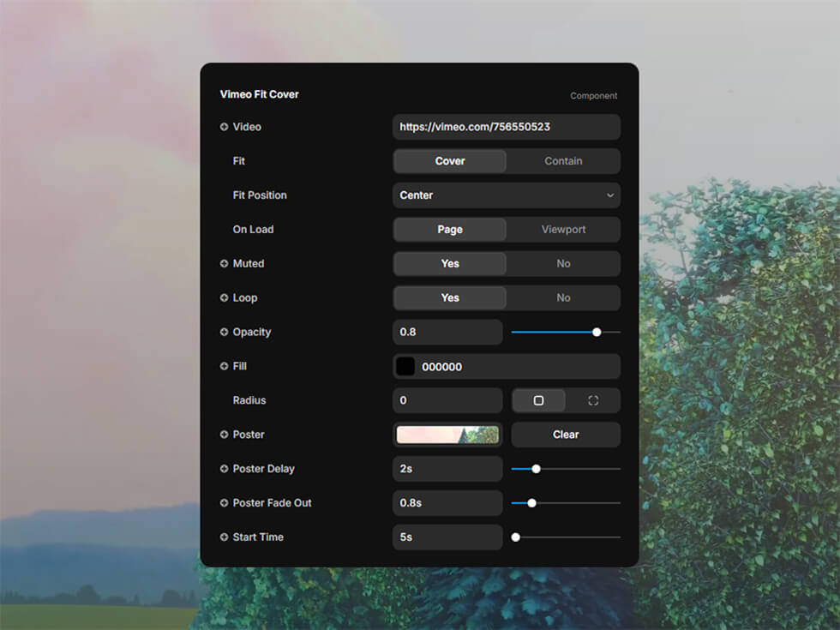Click the Poster Delay slider handle
Screen dimensions: 840x630
click(x=536, y=469)
